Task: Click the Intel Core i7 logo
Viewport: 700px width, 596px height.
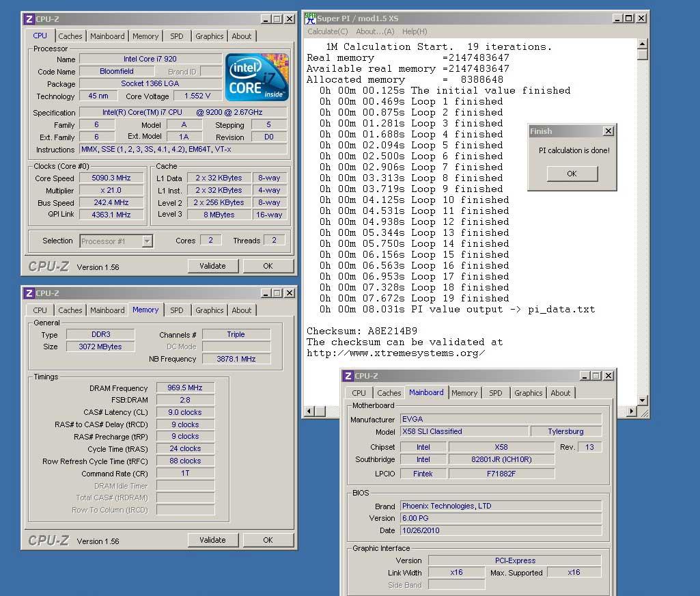Action: 257,77
